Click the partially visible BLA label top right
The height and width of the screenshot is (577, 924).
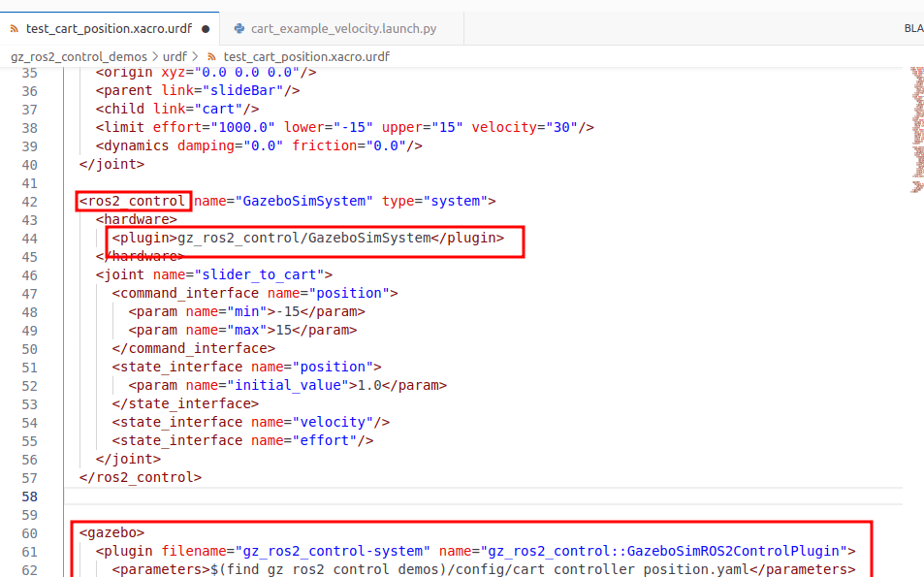pos(912,29)
